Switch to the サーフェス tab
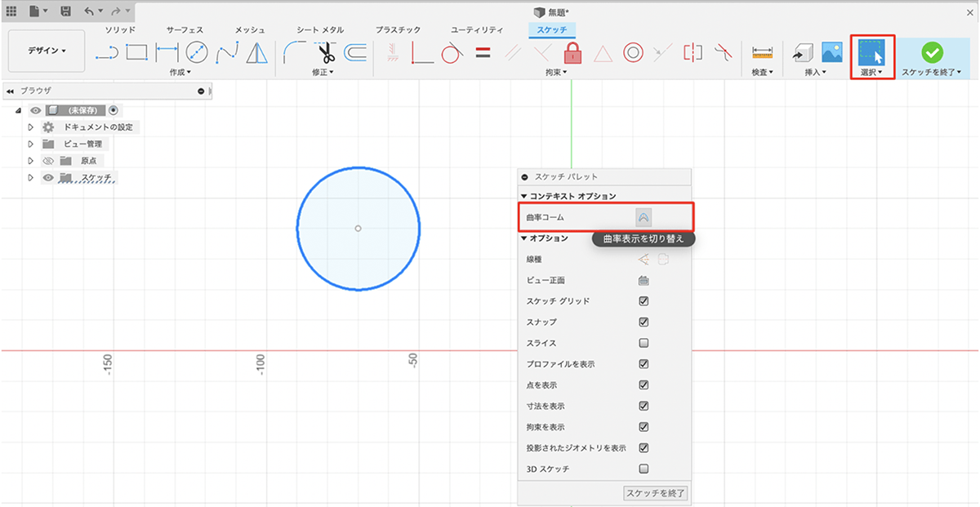The image size is (980, 507). click(x=185, y=29)
